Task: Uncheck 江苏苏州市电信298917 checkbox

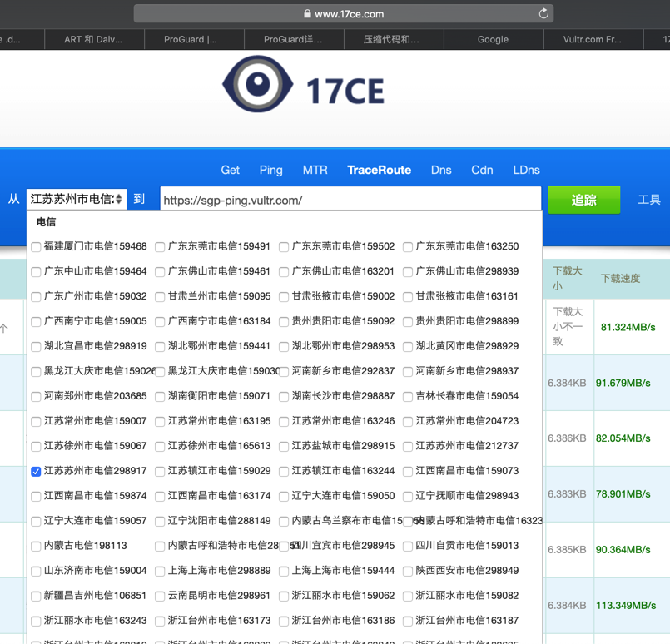Action: tap(36, 471)
